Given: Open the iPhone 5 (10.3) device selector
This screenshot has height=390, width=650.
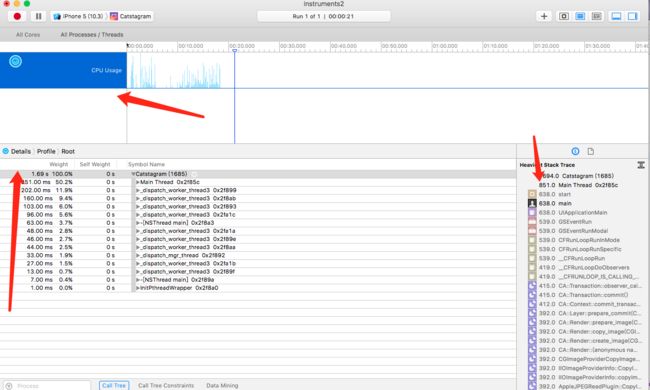Looking at the screenshot, I should click(78, 16).
